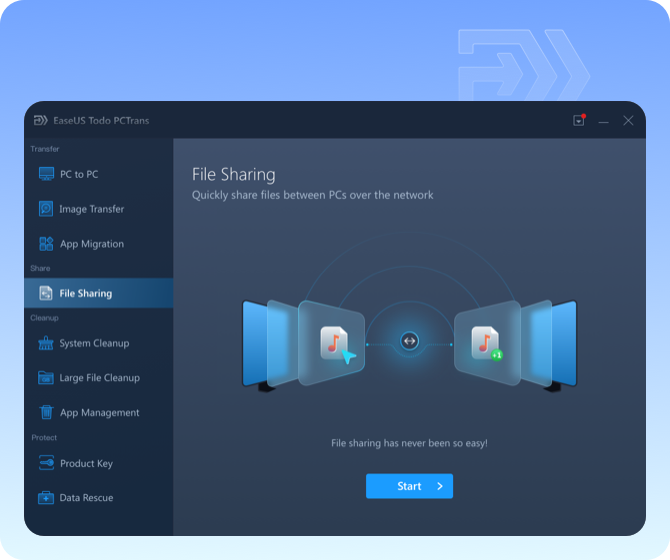Click the chevron arrow on Start button
The image size is (670, 560).
[x=440, y=486]
